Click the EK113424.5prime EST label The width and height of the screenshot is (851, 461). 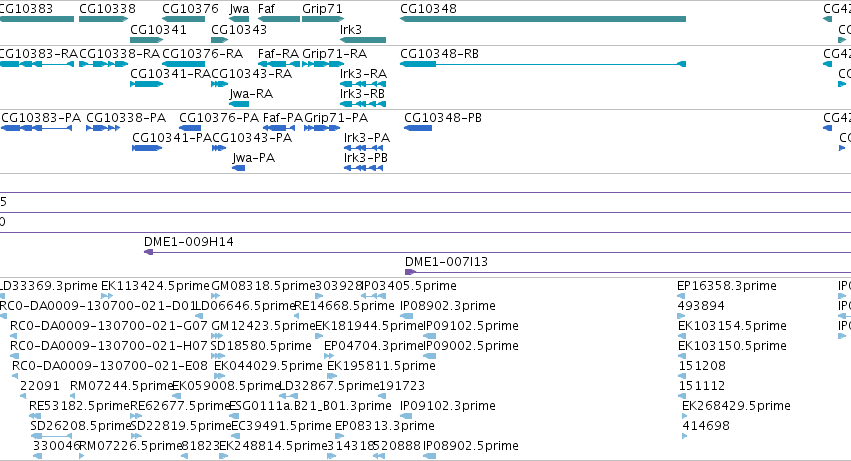[x=155, y=286]
